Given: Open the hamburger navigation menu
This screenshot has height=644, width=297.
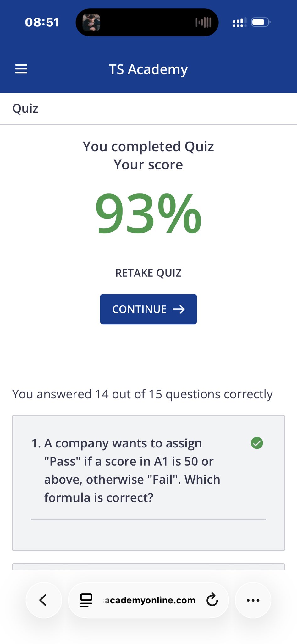Looking at the screenshot, I should [x=21, y=69].
